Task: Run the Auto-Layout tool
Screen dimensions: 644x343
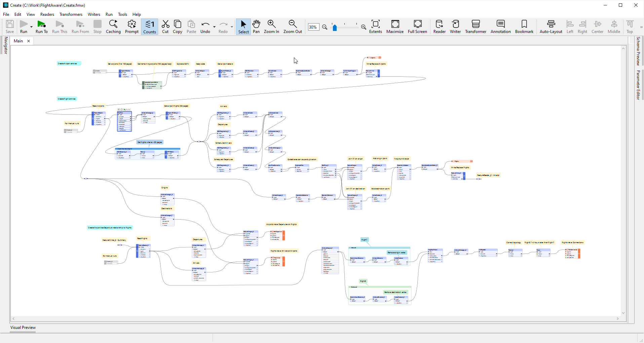Action: pyautogui.click(x=550, y=27)
